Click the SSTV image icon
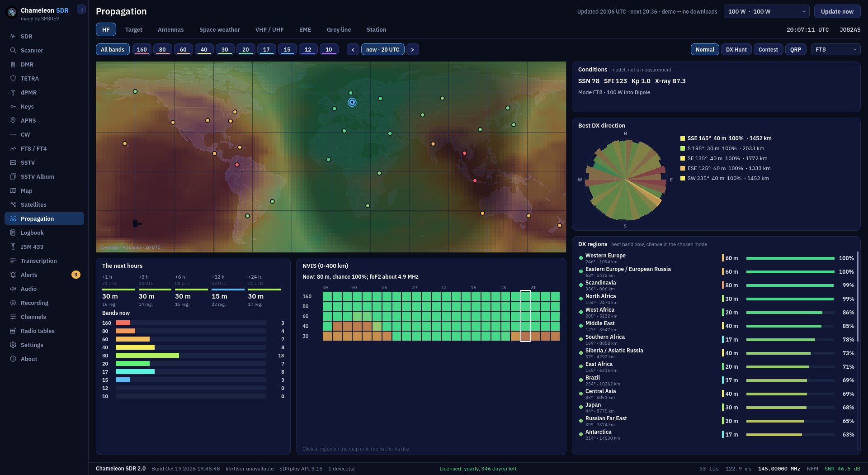Image resolution: width=868 pixels, height=475 pixels. (x=13, y=162)
